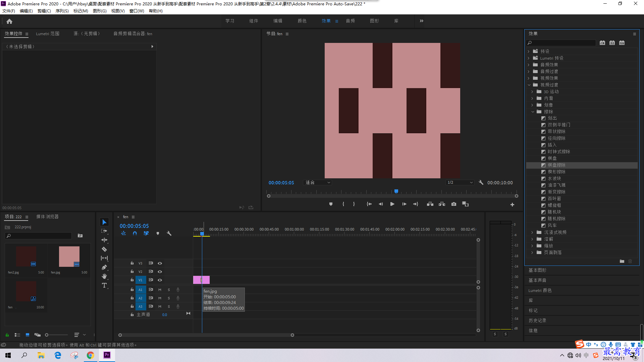Add marker in timeline
The width and height of the screenshot is (644, 362).
click(158, 233)
